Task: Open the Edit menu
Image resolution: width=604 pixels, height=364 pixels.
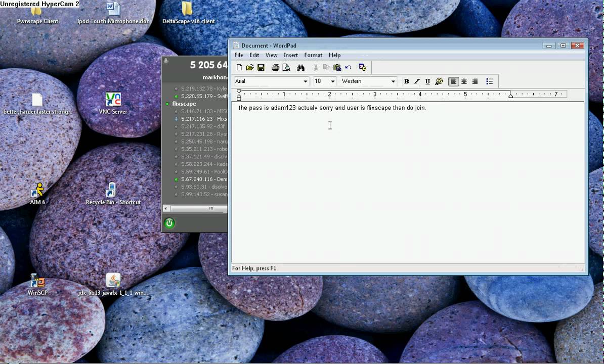Action: tap(254, 55)
